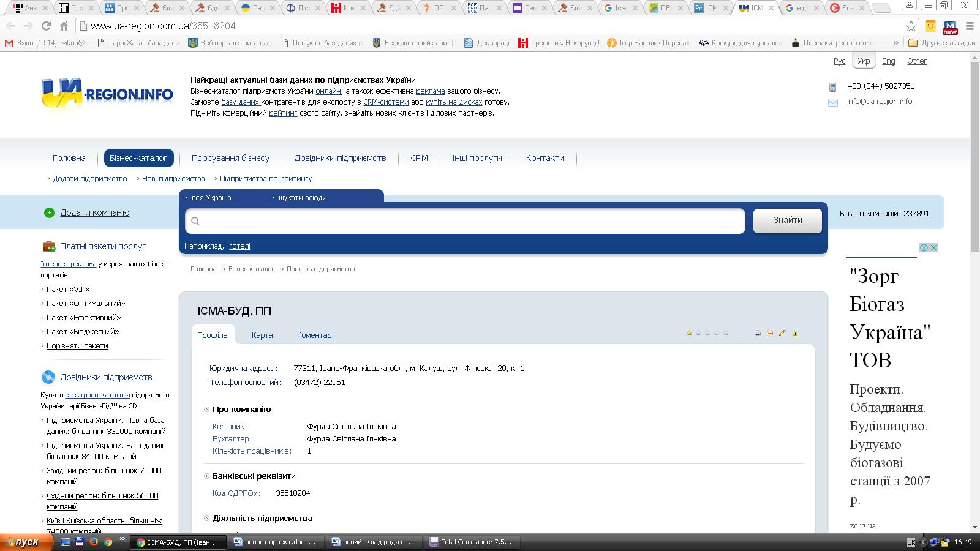Switch to the Карта tab

click(x=262, y=335)
